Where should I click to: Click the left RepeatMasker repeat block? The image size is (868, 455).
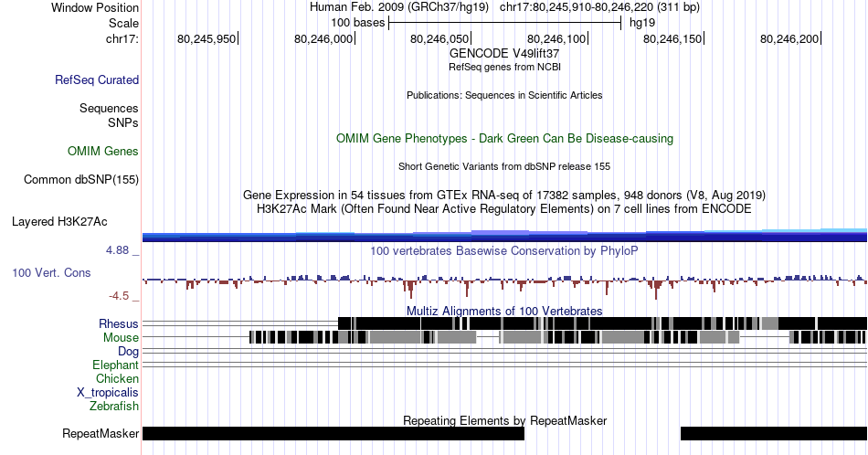(333, 433)
